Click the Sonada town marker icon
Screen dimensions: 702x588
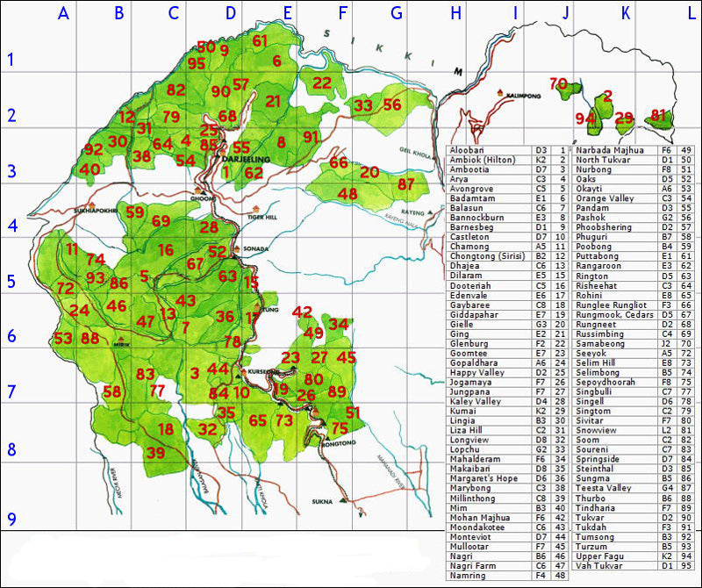235,248
